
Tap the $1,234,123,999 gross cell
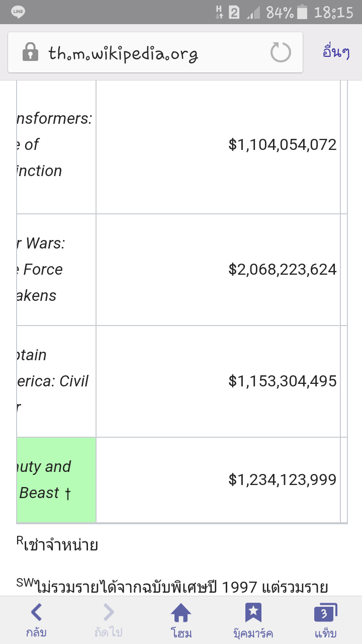coord(282,479)
